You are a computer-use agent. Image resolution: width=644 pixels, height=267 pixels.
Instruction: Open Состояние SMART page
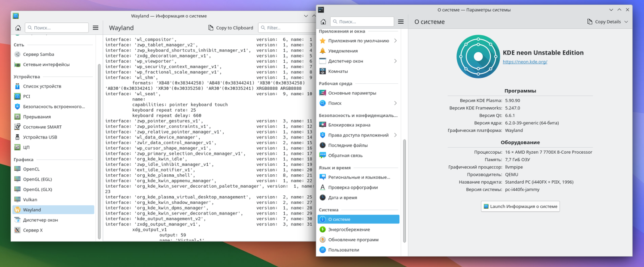pos(53,127)
